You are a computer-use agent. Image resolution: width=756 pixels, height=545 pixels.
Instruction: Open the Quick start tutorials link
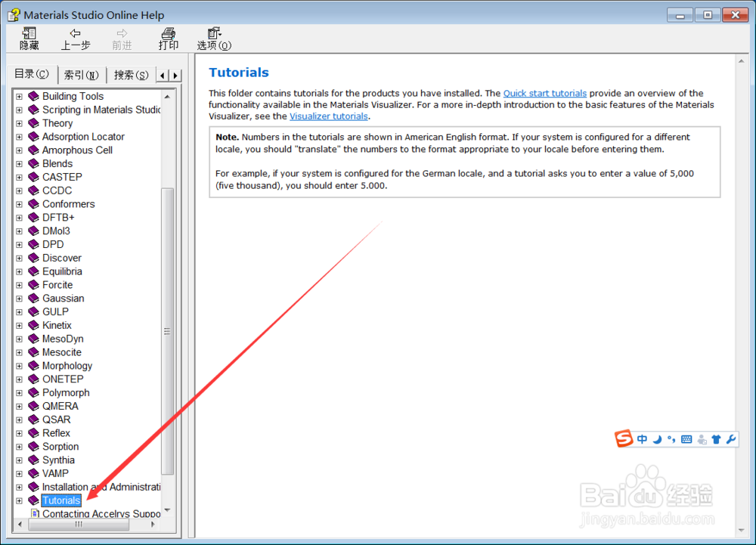click(545, 94)
